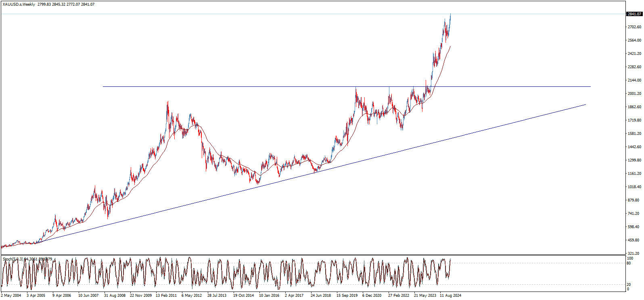Click the 31 Aug 2008 date label
The width and height of the screenshot is (644, 300).
tap(115, 295)
